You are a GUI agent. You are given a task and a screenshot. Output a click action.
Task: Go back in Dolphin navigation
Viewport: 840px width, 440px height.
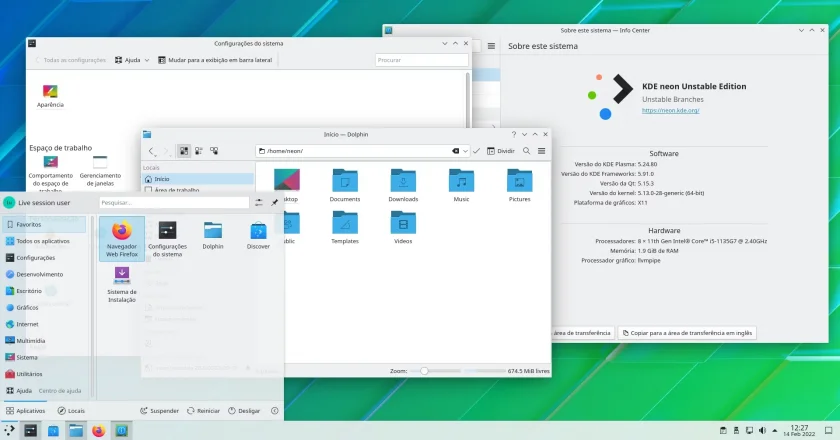coord(152,151)
